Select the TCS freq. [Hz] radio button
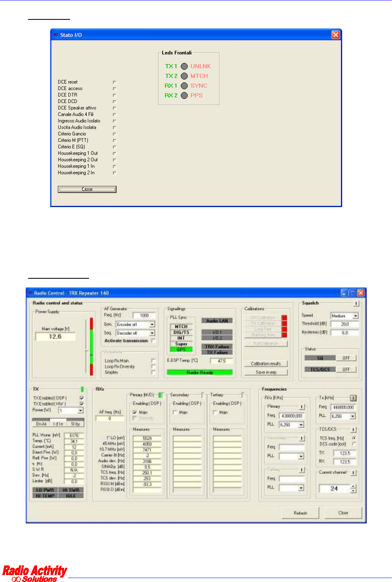The height and width of the screenshot is (582, 392). [354, 438]
